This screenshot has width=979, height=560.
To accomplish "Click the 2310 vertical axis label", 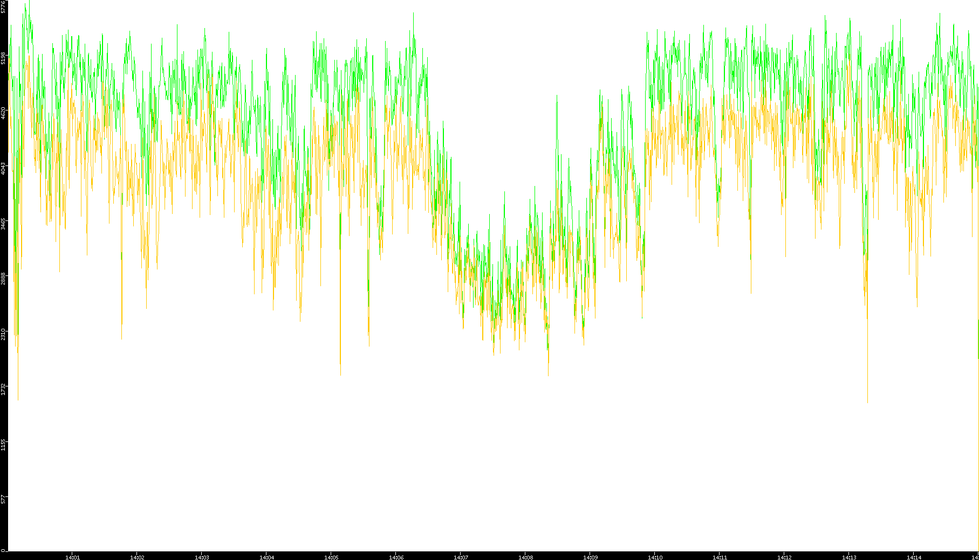I will (x=4, y=334).
